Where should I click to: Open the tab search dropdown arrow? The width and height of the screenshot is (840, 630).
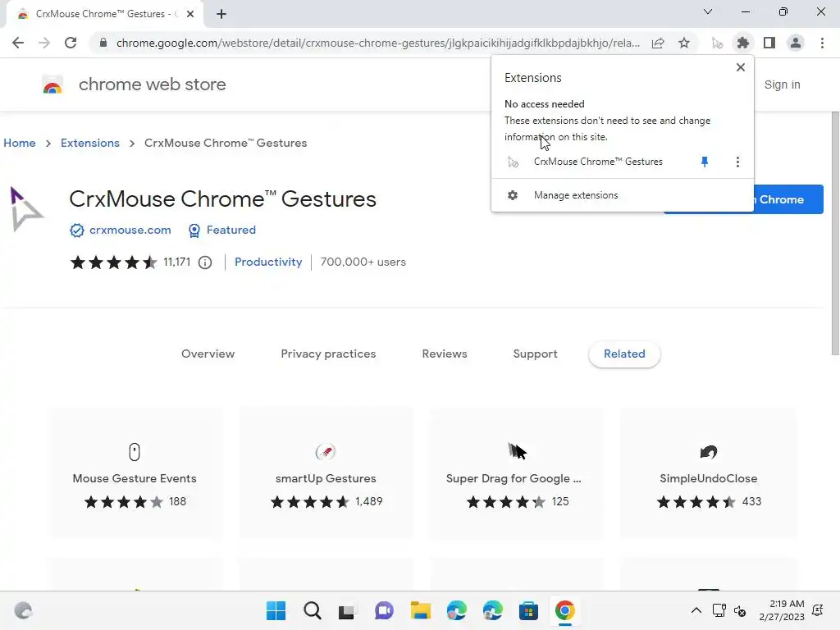point(708,11)
